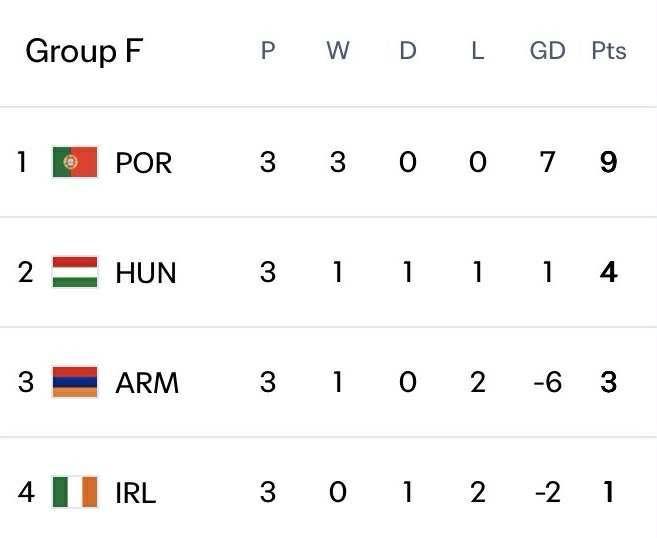This screenshot has width=657, height=538.
Task: Select the HUN team name
Action: [x=146, y=273]
